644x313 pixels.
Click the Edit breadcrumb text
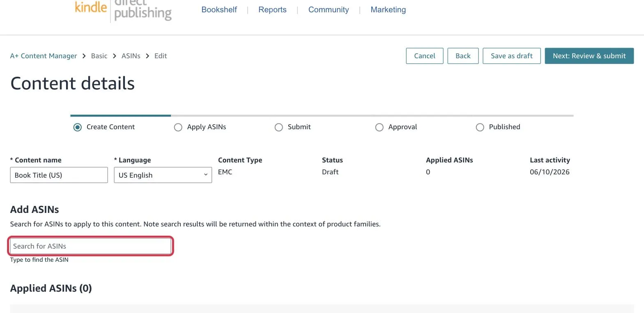coord(161,56)
